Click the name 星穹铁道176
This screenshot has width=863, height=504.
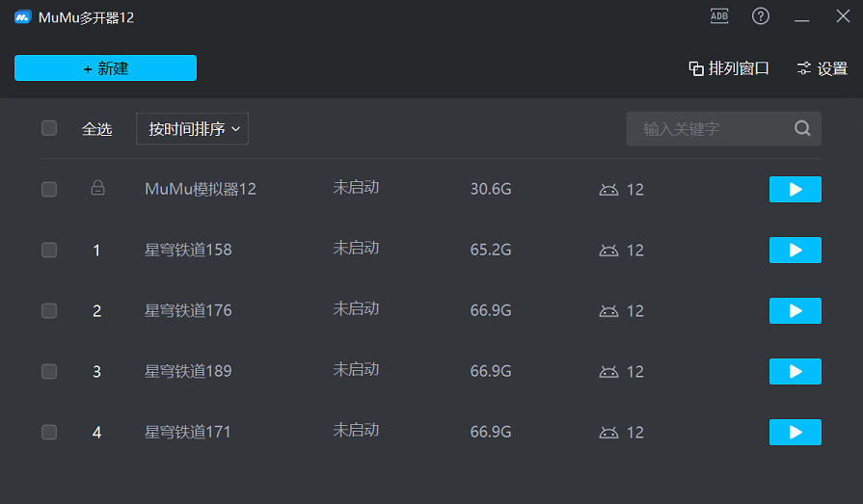(x=188, y=310)
